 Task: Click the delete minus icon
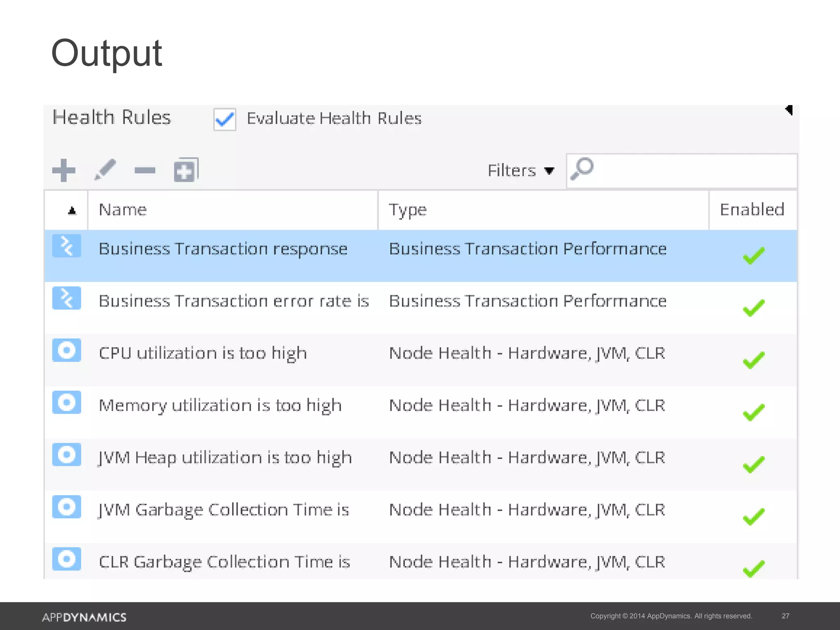[x=145, y=170]
